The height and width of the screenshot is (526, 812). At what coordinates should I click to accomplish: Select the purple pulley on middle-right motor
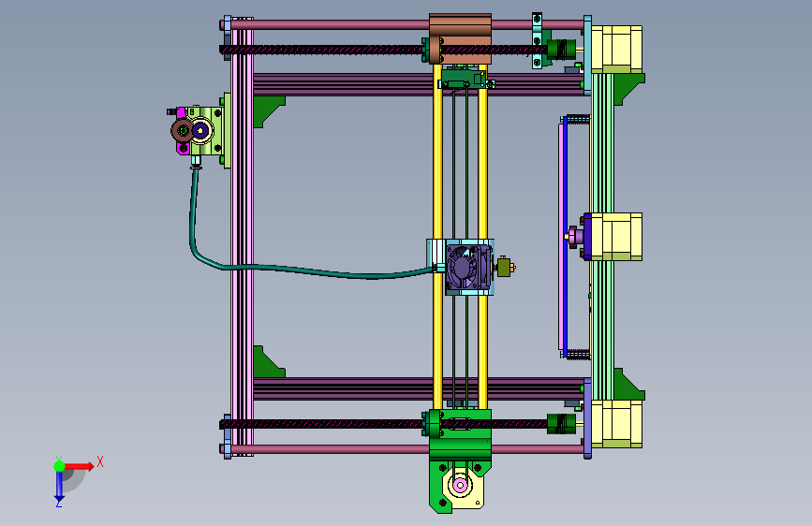click(x=576, y=237)
